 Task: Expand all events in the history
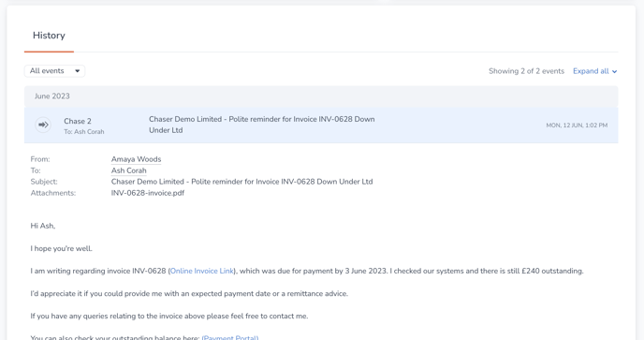[x=594, y=71]
